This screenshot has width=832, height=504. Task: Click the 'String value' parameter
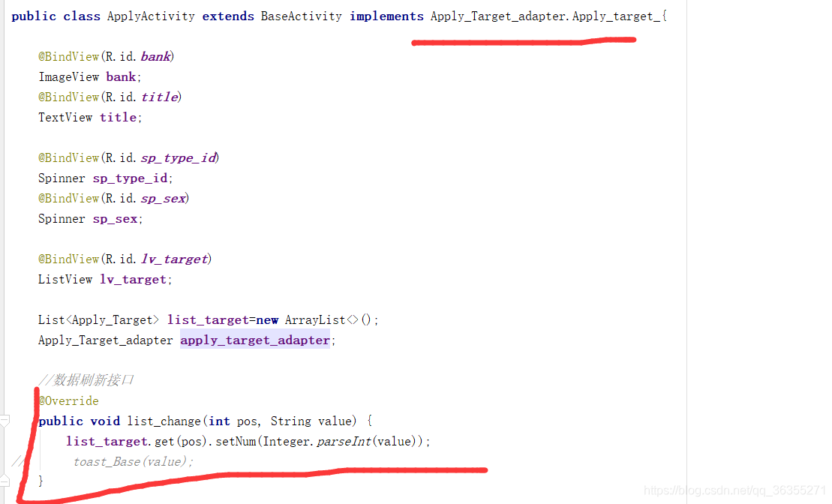coord(311,421)
